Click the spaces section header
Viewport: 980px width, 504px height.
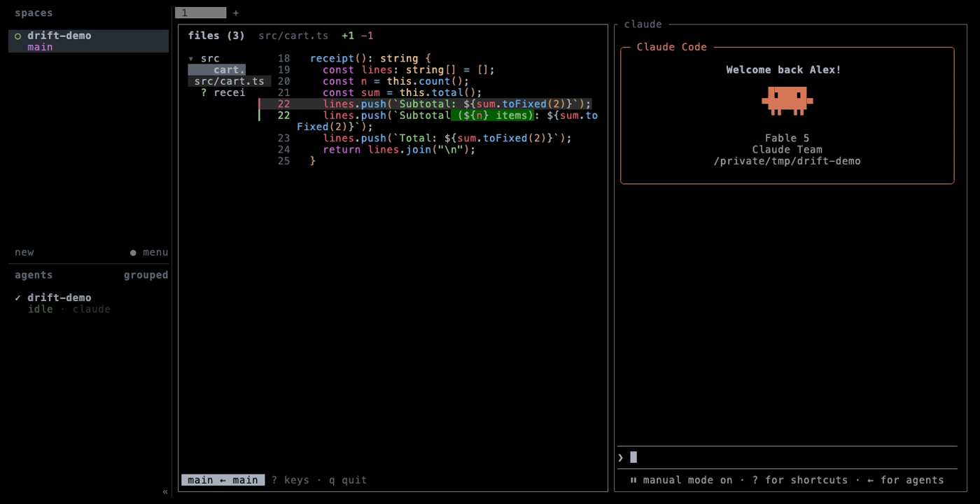tap(34, 13)
